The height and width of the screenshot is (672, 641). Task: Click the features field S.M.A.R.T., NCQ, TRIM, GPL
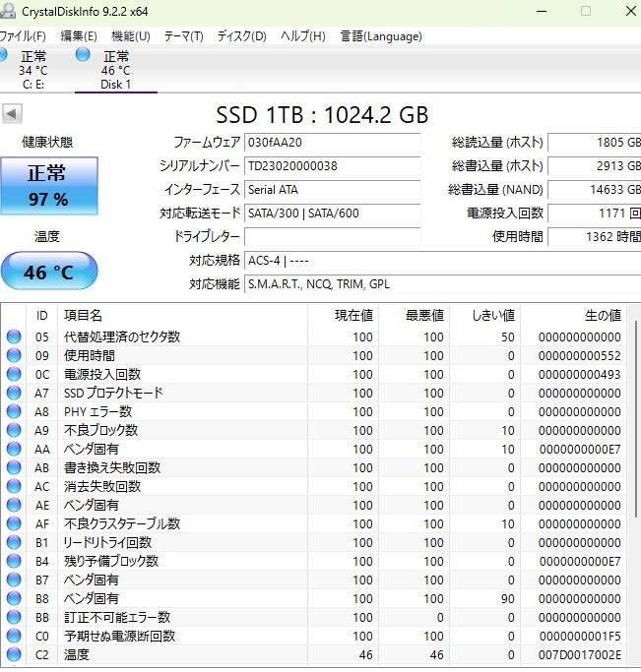tap(442, 284)
